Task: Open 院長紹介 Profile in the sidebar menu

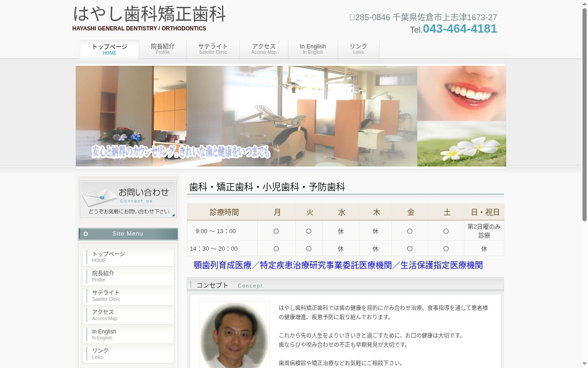Action: point(128,276)
